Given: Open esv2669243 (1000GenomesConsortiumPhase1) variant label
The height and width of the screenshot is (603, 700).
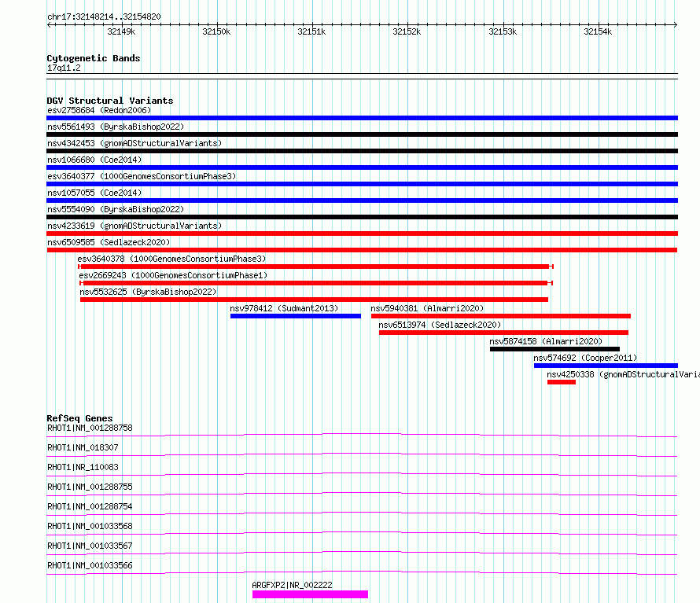Looking at the screenshot, I should [173, 275].
